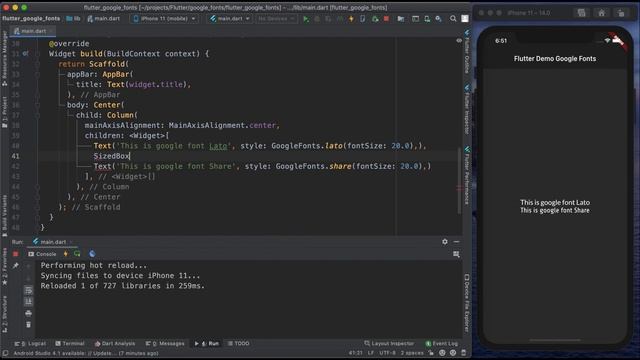Click Hot Reload lightning icon in Run panel
The height and width of the screenshot is (360, 640).
point(66,254)
